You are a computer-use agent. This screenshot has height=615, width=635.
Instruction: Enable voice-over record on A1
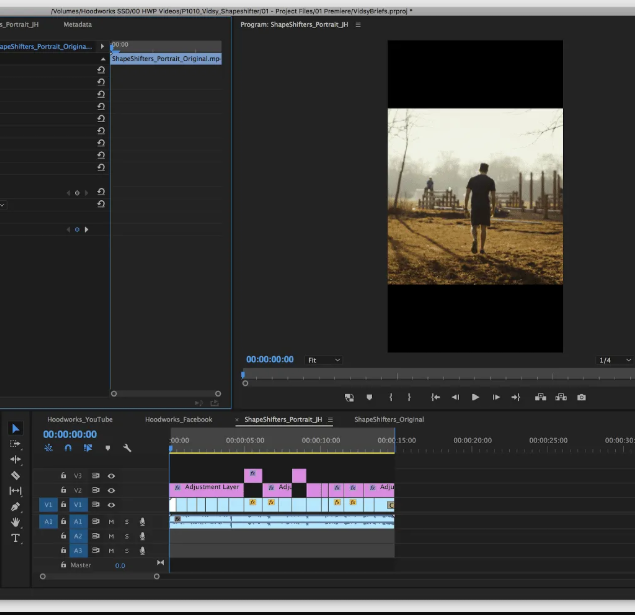142,522
